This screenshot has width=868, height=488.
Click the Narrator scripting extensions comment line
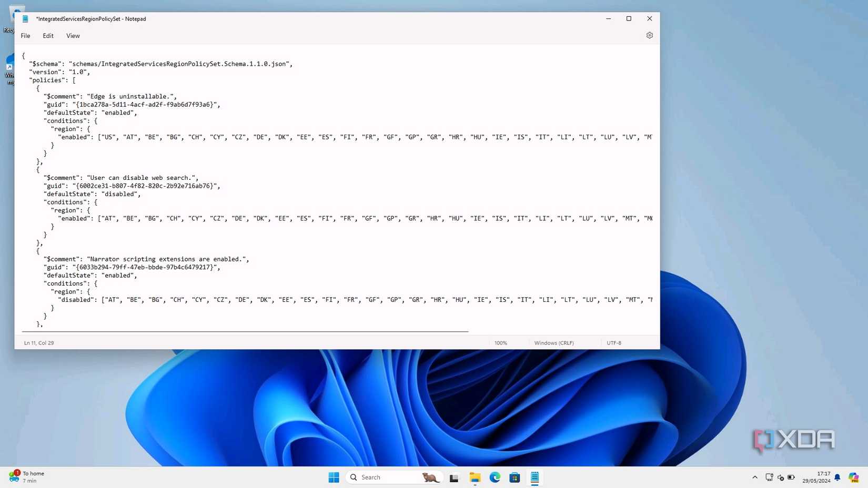coord(146,259)
